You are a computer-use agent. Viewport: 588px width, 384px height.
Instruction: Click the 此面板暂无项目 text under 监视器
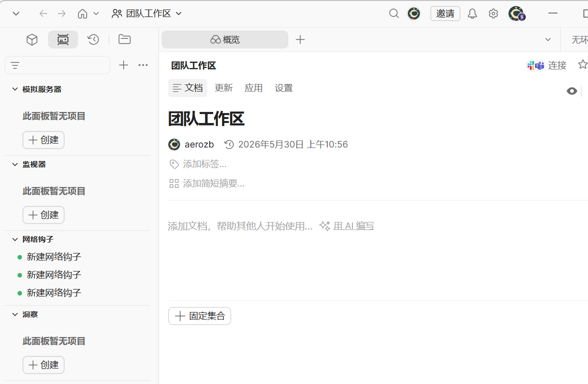click(x=54, y=191)
